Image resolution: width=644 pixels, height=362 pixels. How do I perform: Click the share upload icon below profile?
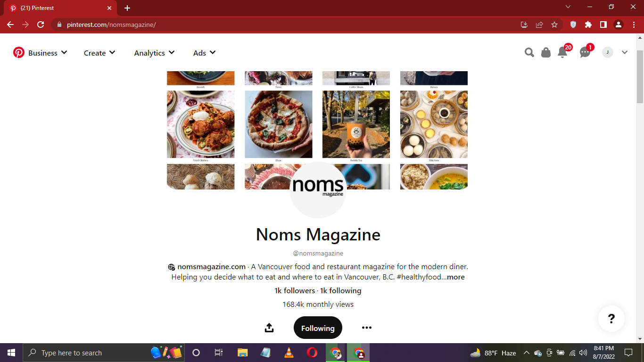(x=269, y=328)
